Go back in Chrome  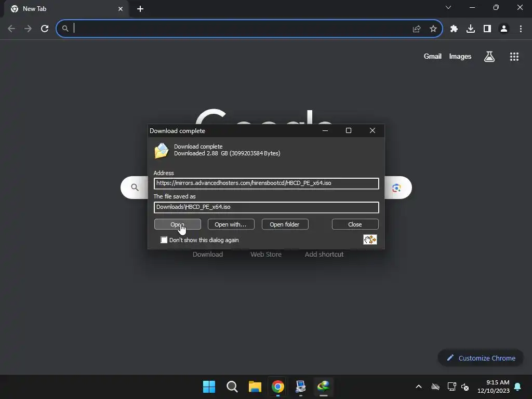(11, 29)
